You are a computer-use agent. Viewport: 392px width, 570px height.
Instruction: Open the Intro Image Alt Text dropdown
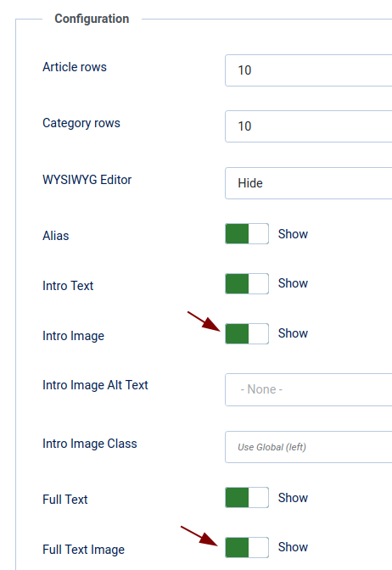click(308, 389)
